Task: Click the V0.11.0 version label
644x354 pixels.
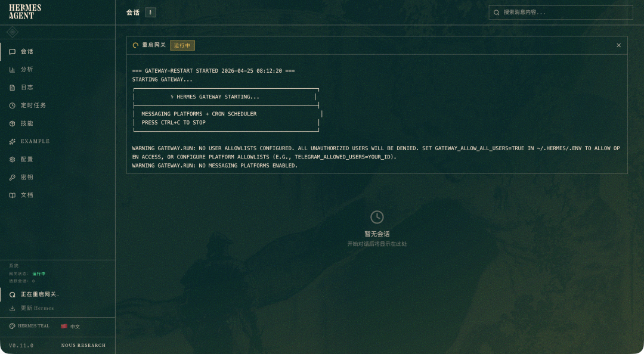Action: coord(21,346)
